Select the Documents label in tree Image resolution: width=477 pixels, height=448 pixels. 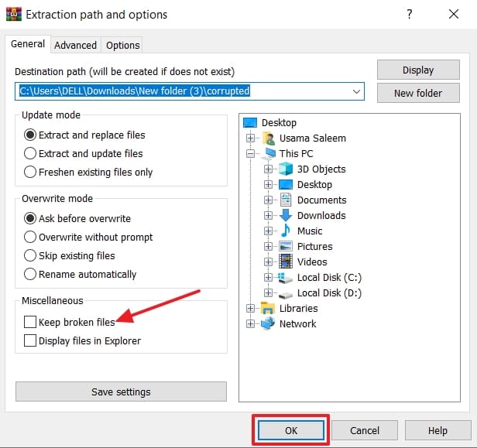(322, 200)
